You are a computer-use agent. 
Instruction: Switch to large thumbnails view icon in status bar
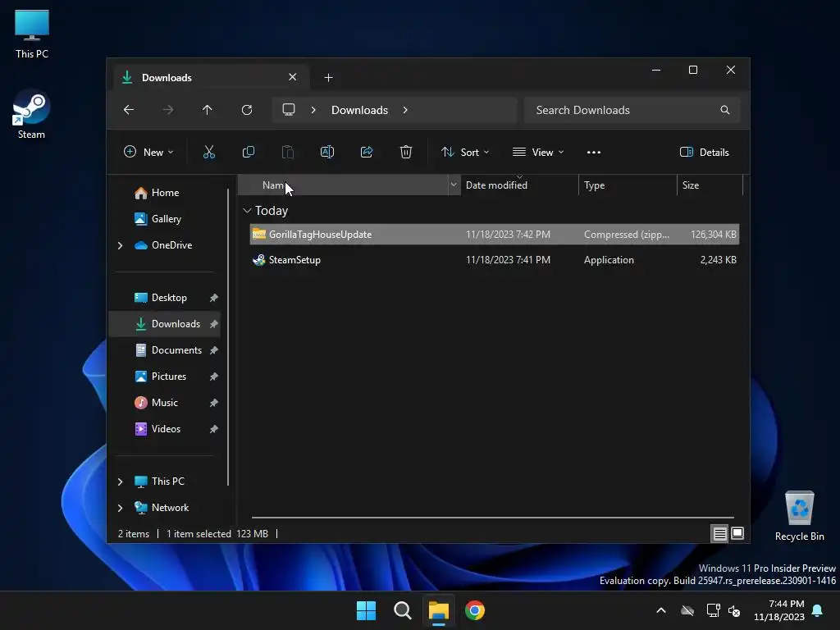(737, 533)
